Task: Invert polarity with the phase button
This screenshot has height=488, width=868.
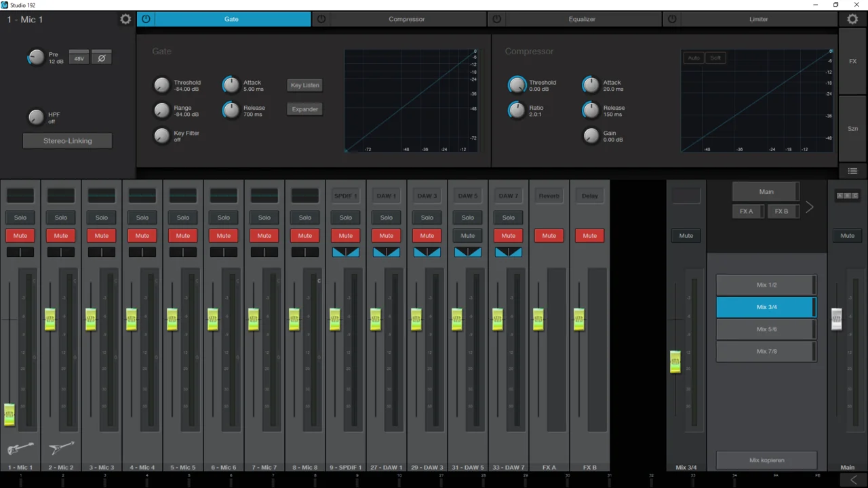Action: (x=102, y=58)
